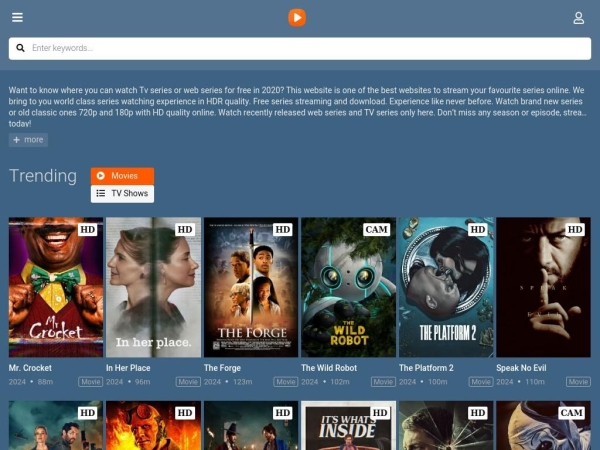Select the Movies trending tab

pyautogui.click(x=122, y=176)
